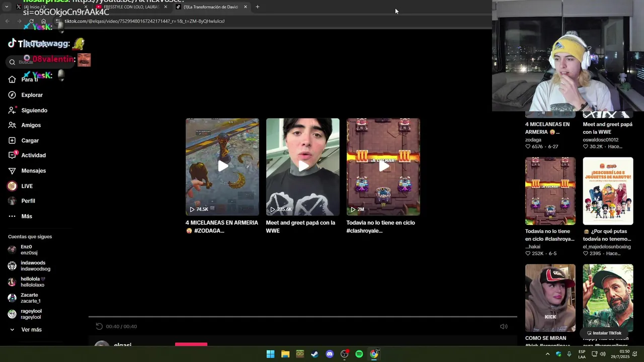644x362 pixels.
Task: Open the Enz0 followed account
Action: point(23,250)
